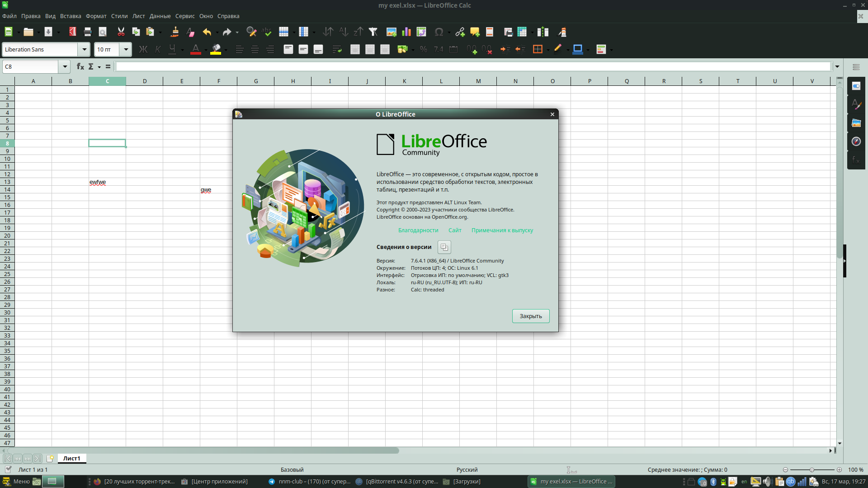The height and width of the screenshot is (488, 868).
Task: Open the Благодарности link
Action: 418,230
